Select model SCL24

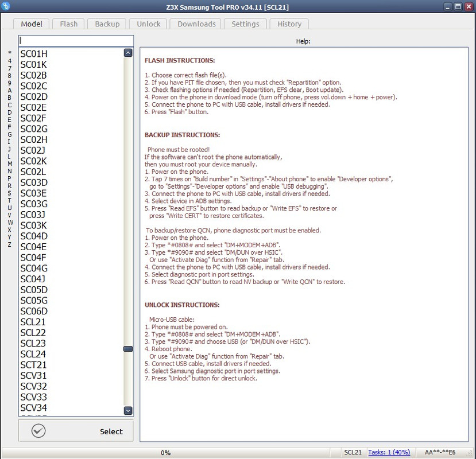[x=71, y=354]
